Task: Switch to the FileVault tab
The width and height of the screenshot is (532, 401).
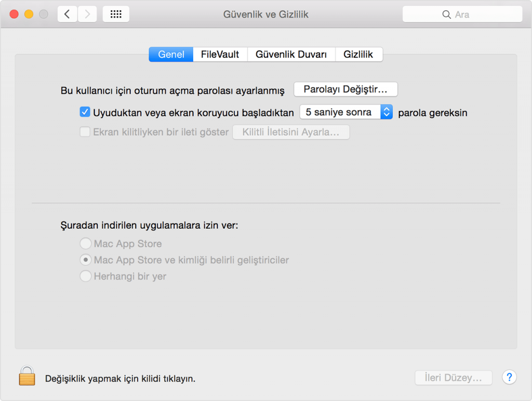Action: pos(220,54)
